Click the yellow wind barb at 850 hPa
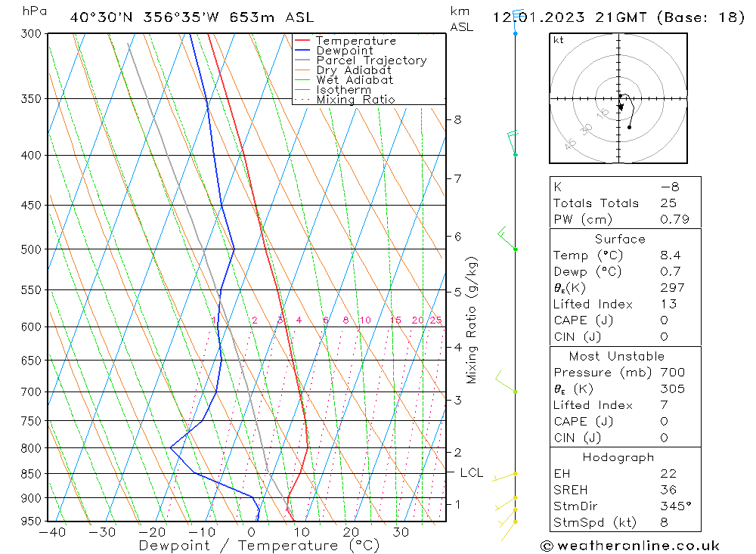Screen dimensions: 756x554 coord(504,477)
